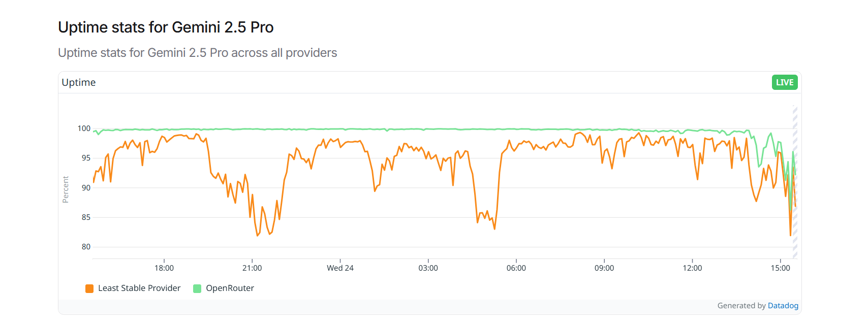Click the lowest dip of the orange line
Screen dimensions: 868x326
pyautogui.click(x=257, y=235)
